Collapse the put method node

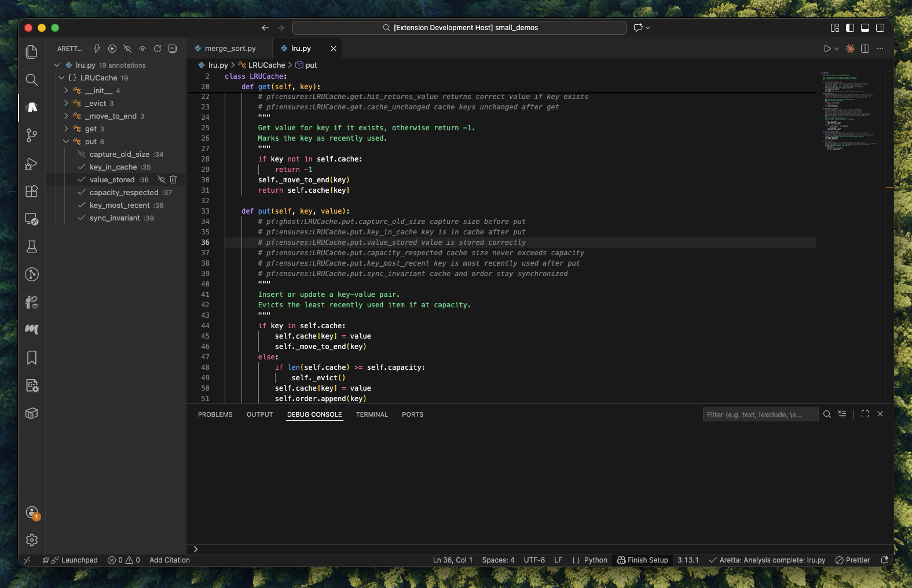(66, 141)
